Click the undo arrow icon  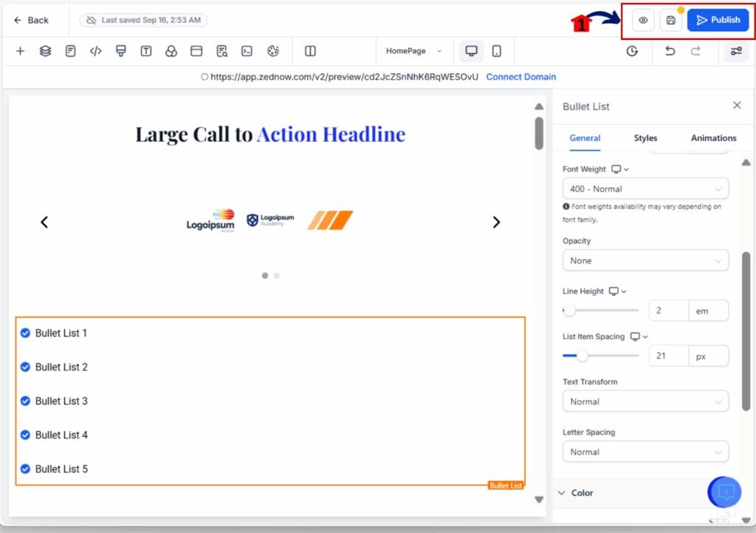tap(670, 51)
